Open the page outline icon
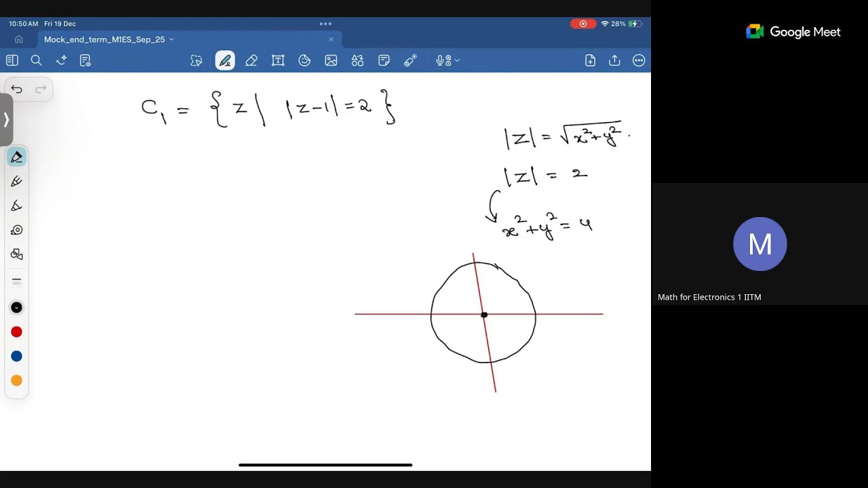868x488 pixels. point(85,60)
